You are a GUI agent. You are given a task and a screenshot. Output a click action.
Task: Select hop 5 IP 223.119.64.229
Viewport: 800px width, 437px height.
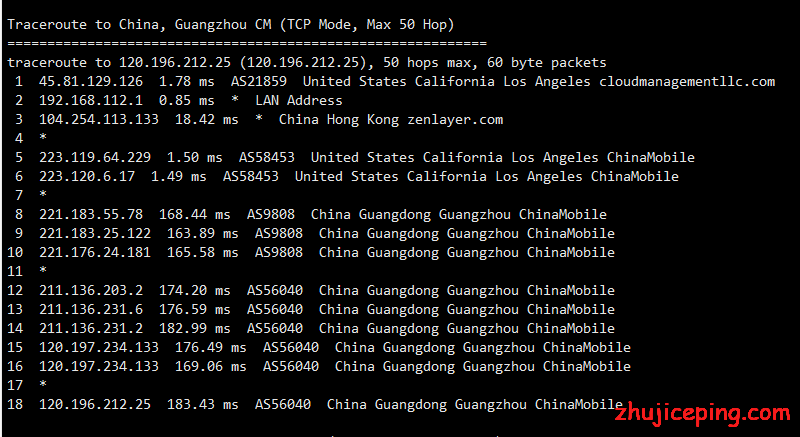(x=95, y=158)
